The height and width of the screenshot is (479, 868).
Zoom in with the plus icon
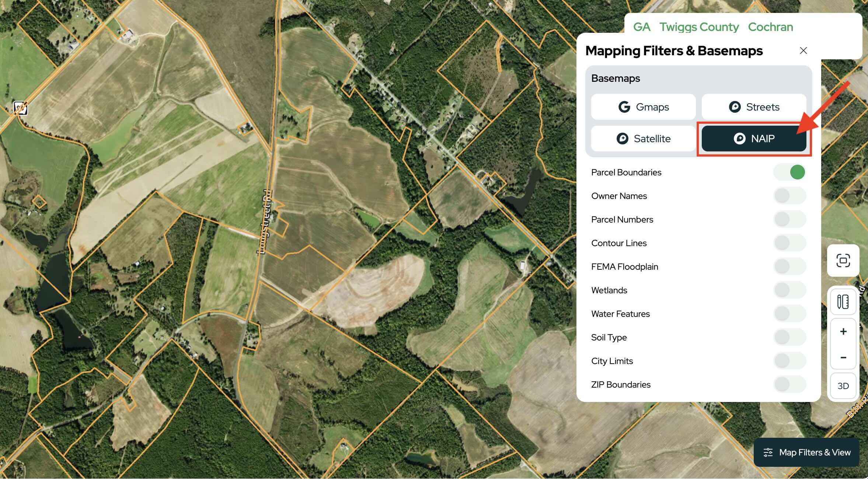(843, 332)
